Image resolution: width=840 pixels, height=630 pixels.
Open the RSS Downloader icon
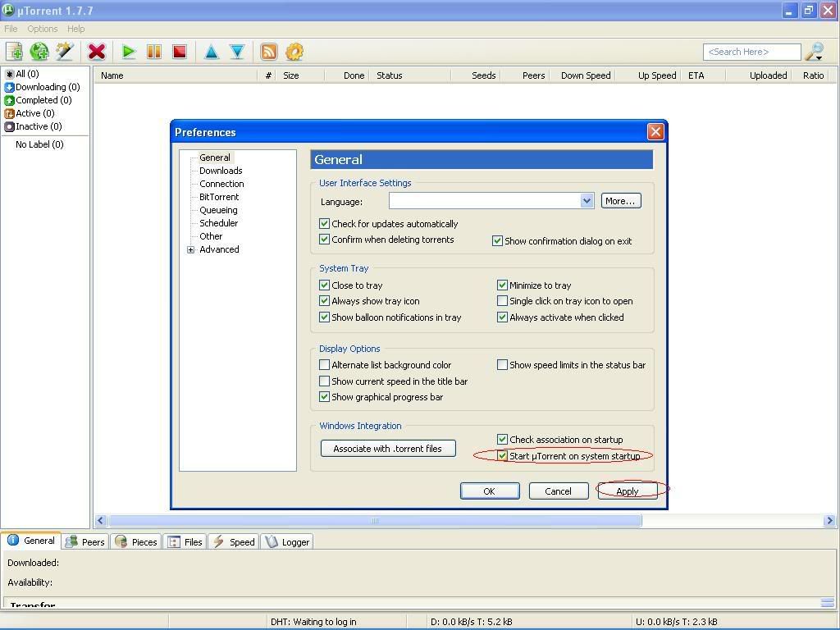point(268,52)
